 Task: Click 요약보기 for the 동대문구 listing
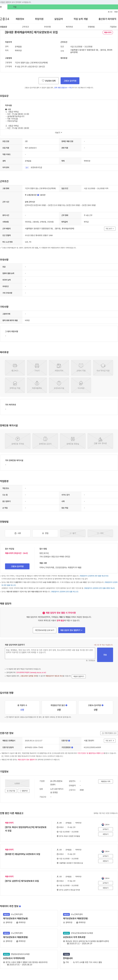click(105, 856)
